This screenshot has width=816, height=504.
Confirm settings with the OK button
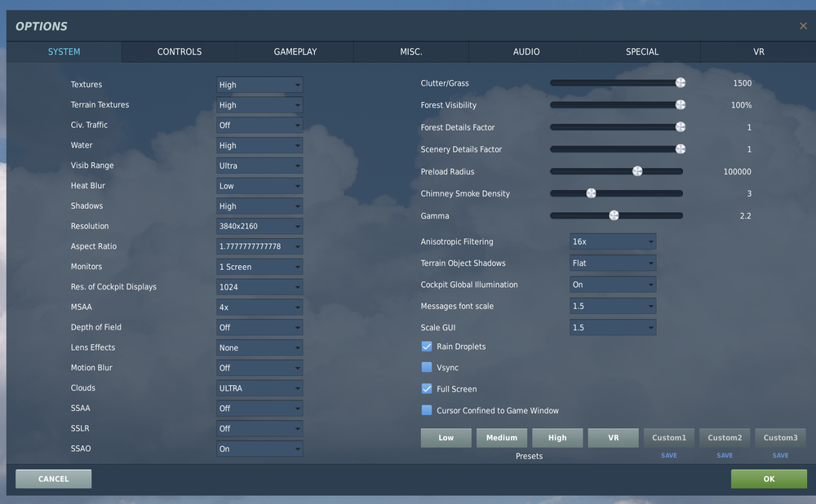point(768,479)
